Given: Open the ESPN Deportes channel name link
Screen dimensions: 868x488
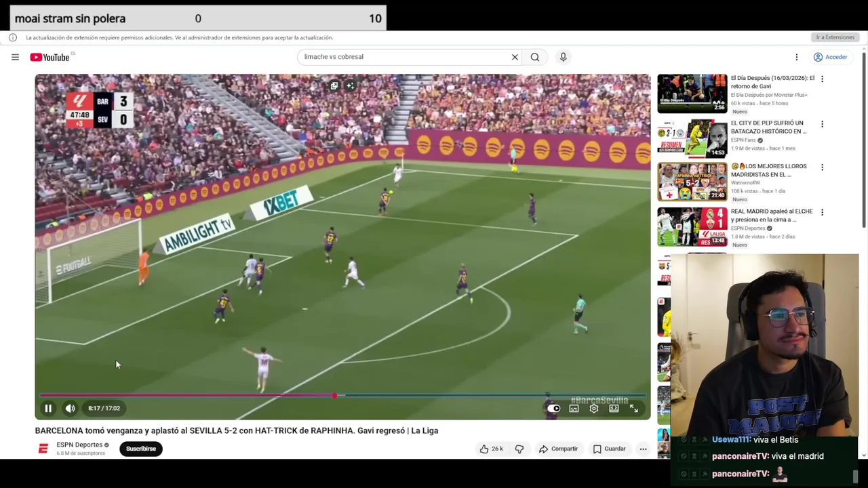Looking at the screenshot, I should click(x=79, y=445).
